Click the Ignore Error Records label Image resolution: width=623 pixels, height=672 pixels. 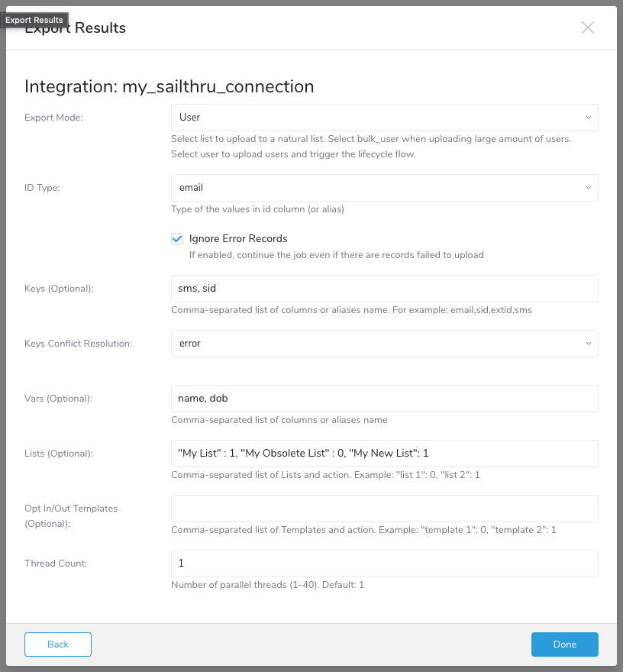238,239
